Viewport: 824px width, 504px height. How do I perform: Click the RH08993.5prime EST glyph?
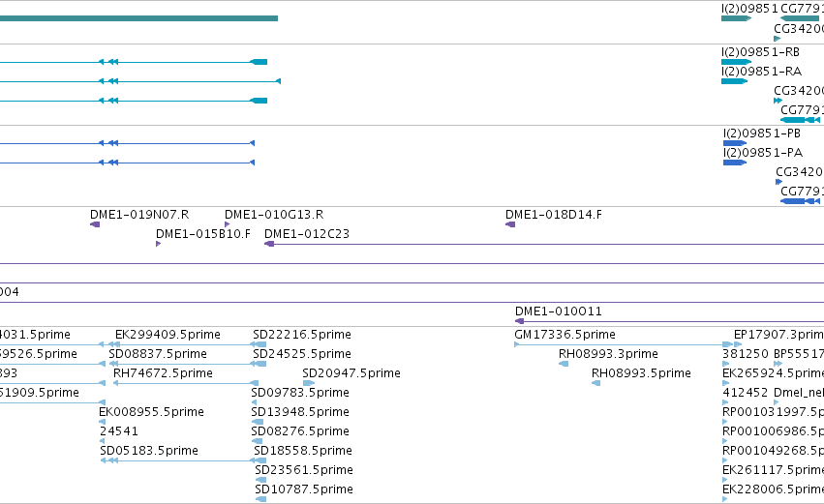pos(595,383)
